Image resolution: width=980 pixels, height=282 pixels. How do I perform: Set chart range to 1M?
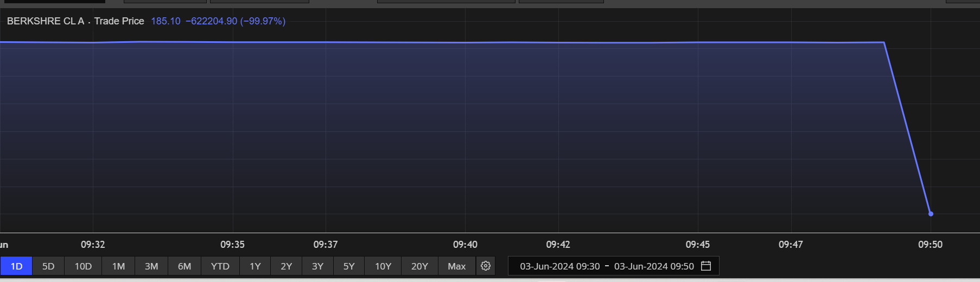point(118,266)
